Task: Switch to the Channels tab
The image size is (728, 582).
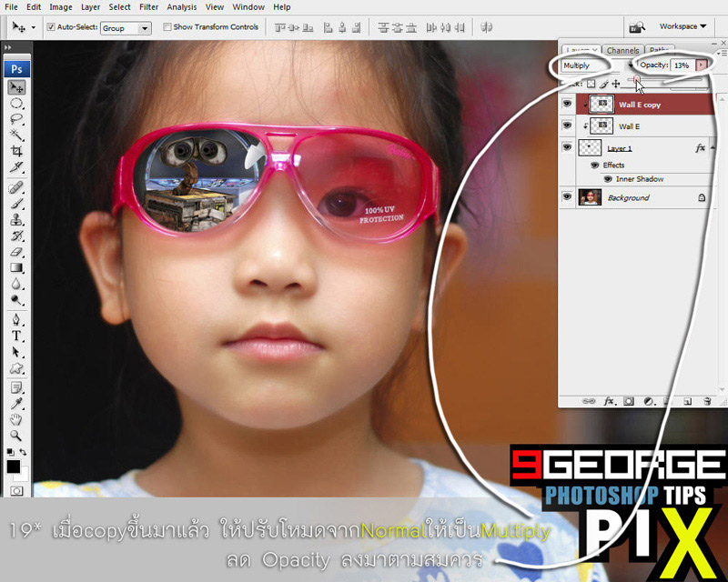Action: (x=622, y=51)
